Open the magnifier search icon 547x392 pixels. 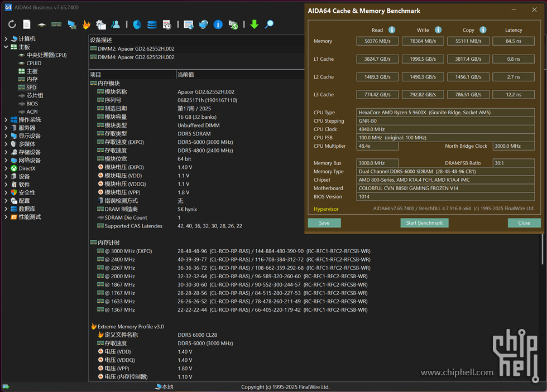tap(269, 25)
